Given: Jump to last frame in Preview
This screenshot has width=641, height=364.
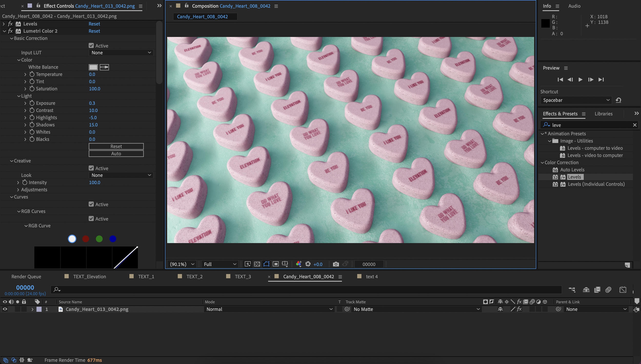Looking at the screenshot, I should pos(601,80).
